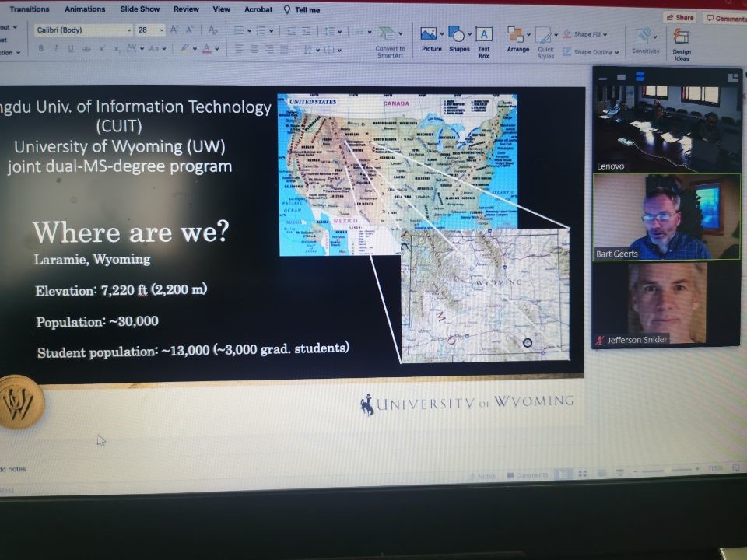Apply red font color
The height and width of the screenshot is (560, 747).
pyautogui.click(x=207, y=48)
